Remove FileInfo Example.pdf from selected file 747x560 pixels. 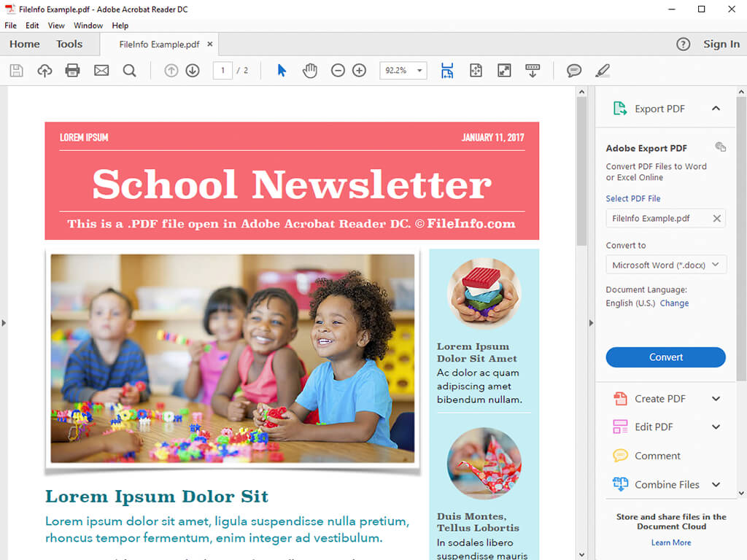[716, 218]
